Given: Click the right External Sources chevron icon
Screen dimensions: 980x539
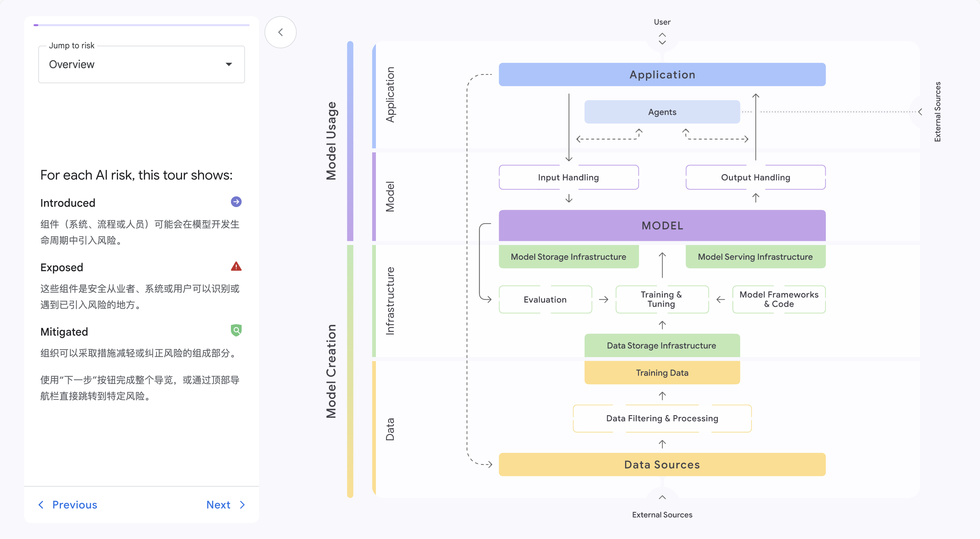Looking at the screenshot, I should 920,112.
